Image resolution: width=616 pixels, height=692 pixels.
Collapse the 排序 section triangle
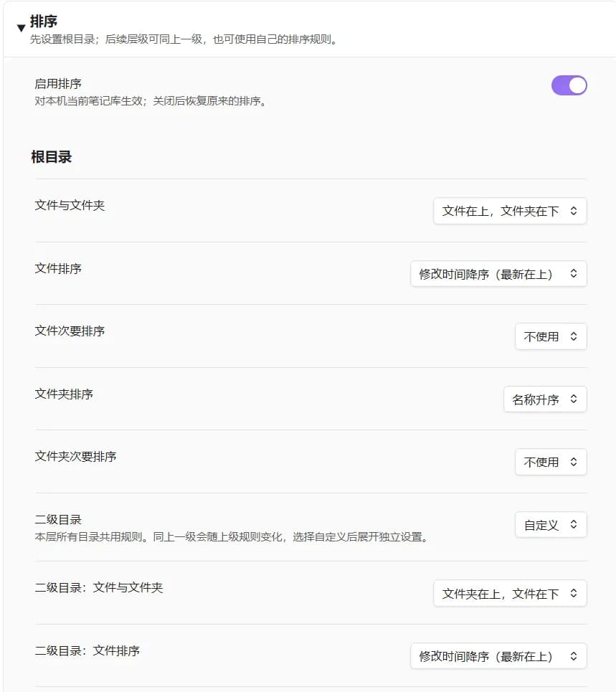click(x=21, y=28)
